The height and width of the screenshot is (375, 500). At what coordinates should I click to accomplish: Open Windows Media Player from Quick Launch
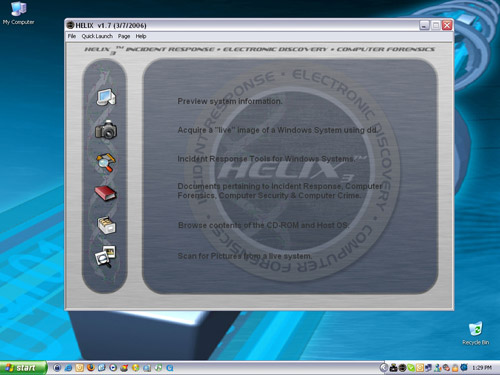point(113,368)
